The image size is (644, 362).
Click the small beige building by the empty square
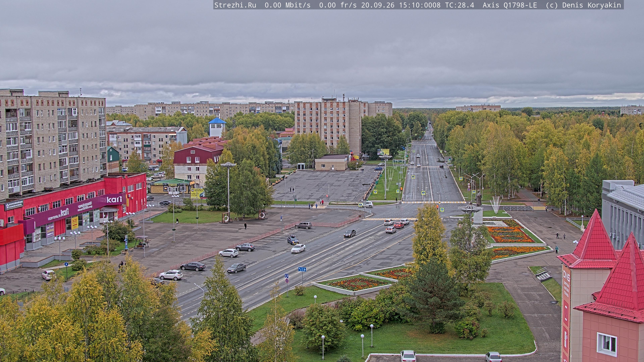332,162
